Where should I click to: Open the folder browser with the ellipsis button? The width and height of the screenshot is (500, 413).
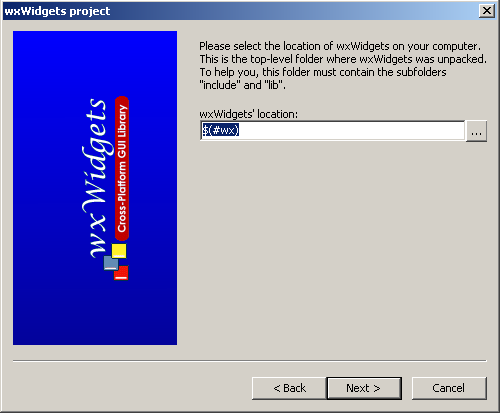(x=476, y=131)
